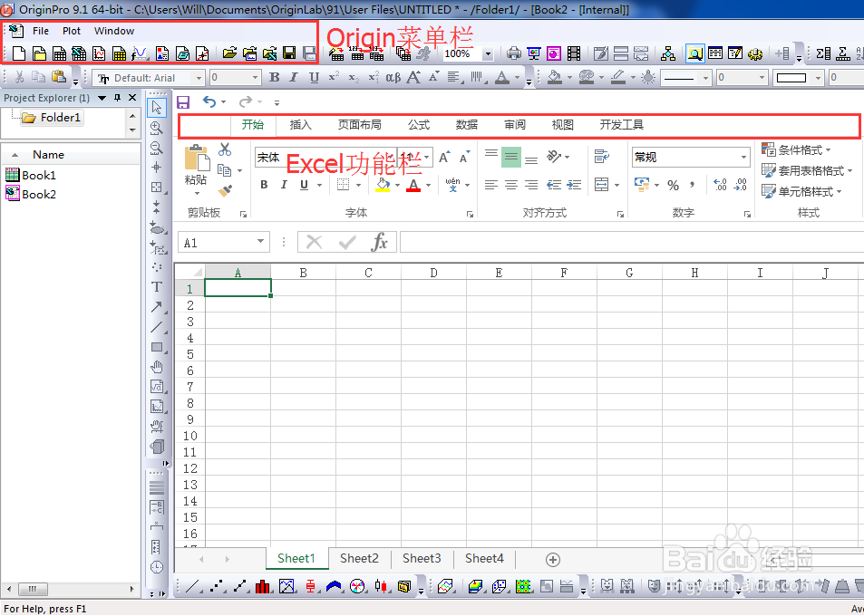Image resolution: width=864 pixels, height=616 pixels.
Task: Select the Text tool
Action: [157, 287]
